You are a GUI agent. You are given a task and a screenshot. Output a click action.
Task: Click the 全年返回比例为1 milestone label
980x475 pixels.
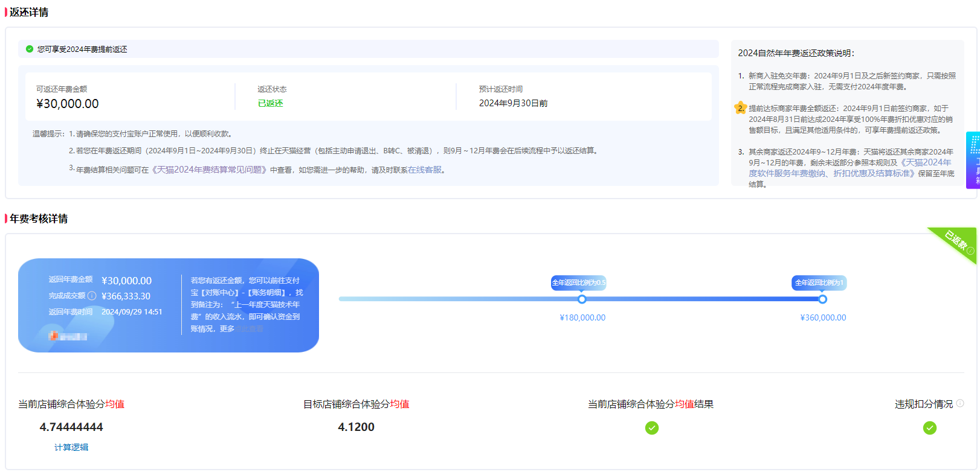(819, 282)
